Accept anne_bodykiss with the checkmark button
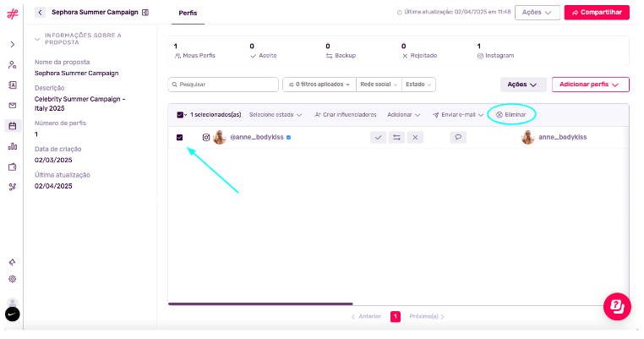 click(x=379, y=137)
